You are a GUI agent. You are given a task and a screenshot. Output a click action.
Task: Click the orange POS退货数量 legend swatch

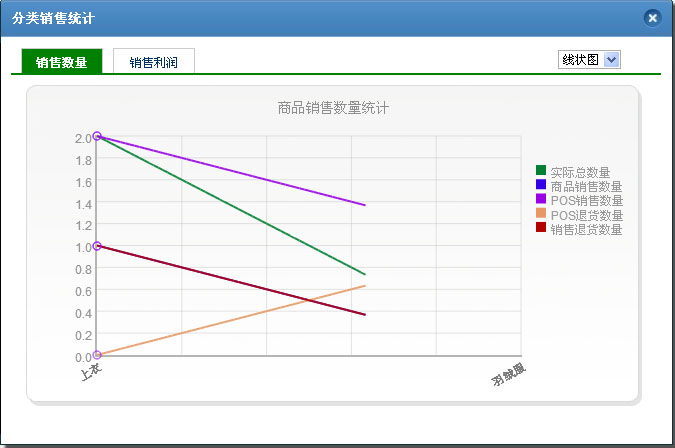pos(541,213)
